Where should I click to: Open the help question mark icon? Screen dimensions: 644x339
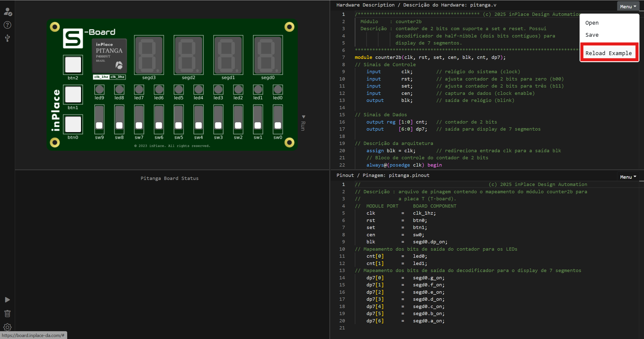[x=8, y=25]
